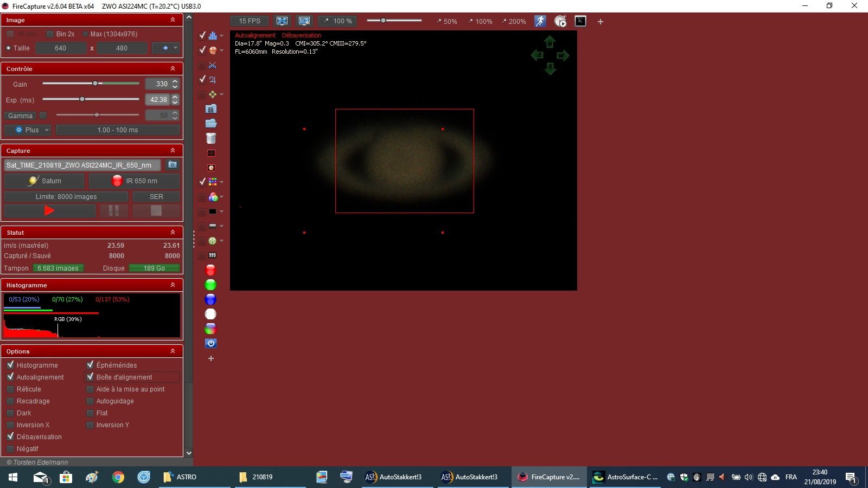This screenshot has height=488, width=868.
Task: Click the green target focus aid icon
Action: [212, 241]
